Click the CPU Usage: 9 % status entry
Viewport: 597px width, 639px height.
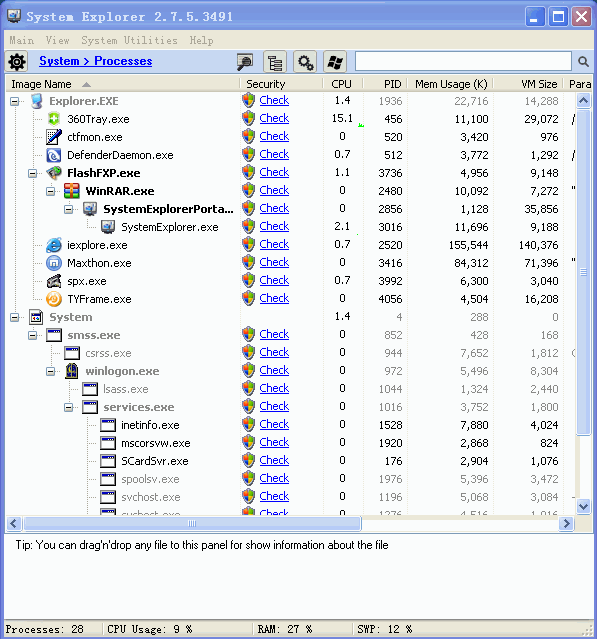pyautogui.click(x=150, y=629)
